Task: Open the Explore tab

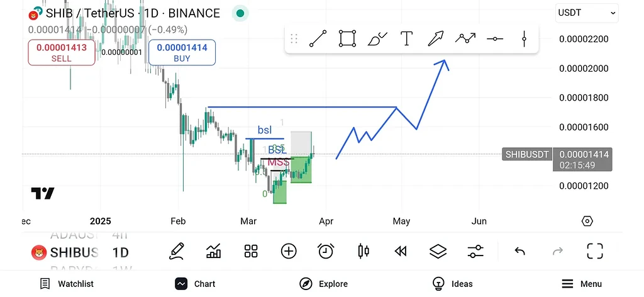Action: [x=324, y=284]
